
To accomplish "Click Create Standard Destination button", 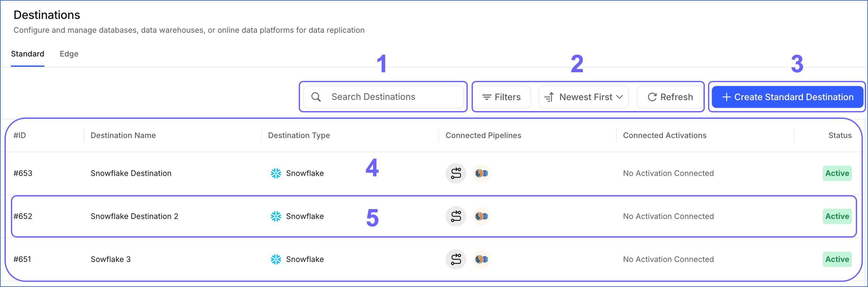I will (x=787, y=97).
